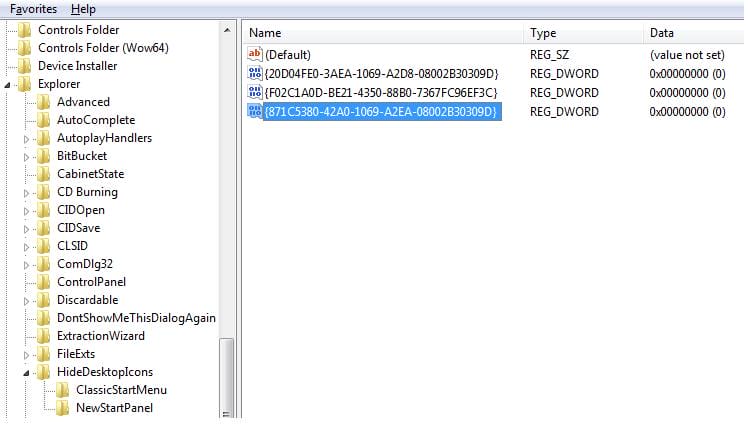Sort values by the Type column header

coord(580,33)
